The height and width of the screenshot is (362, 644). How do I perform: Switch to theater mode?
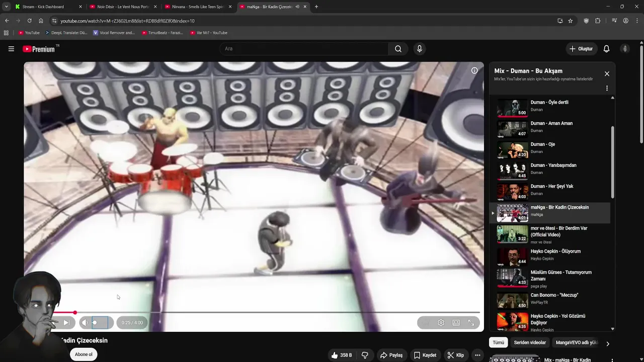point(456,323)
